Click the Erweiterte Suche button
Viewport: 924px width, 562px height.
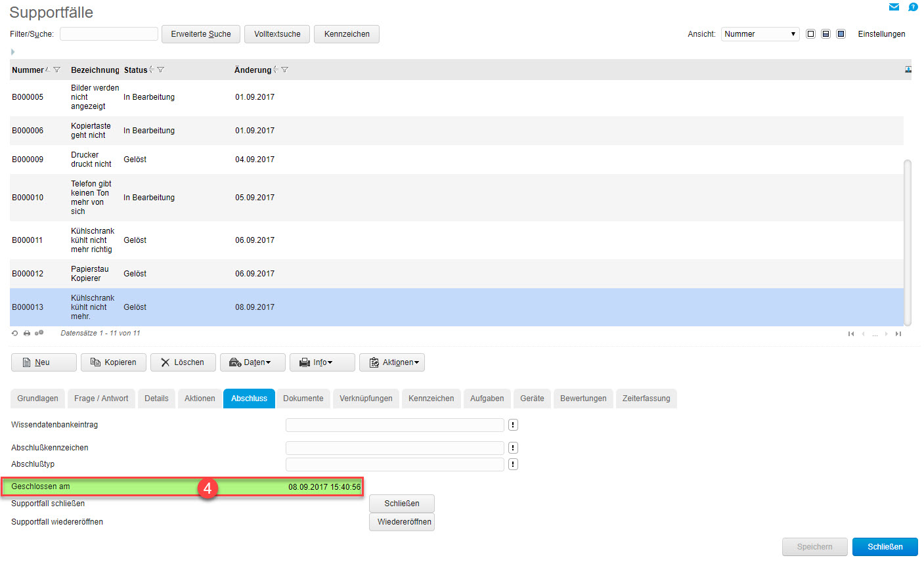201,34
